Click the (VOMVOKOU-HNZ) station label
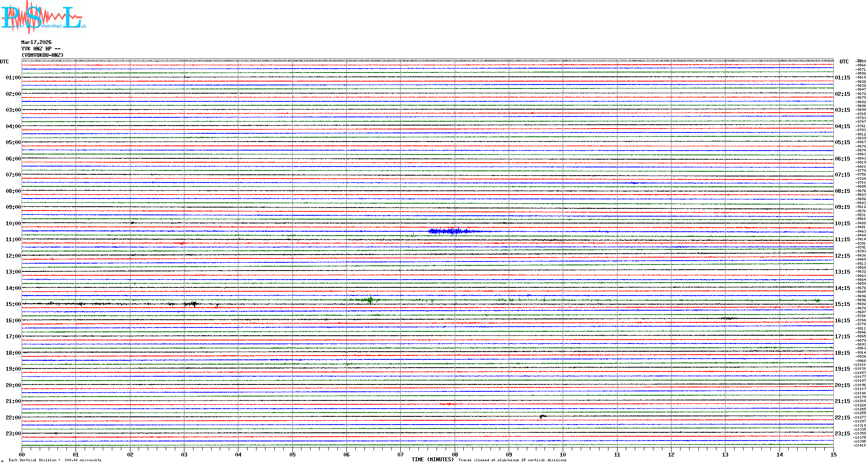The width and height of the screenshot is (868, 466). (42, 55)
